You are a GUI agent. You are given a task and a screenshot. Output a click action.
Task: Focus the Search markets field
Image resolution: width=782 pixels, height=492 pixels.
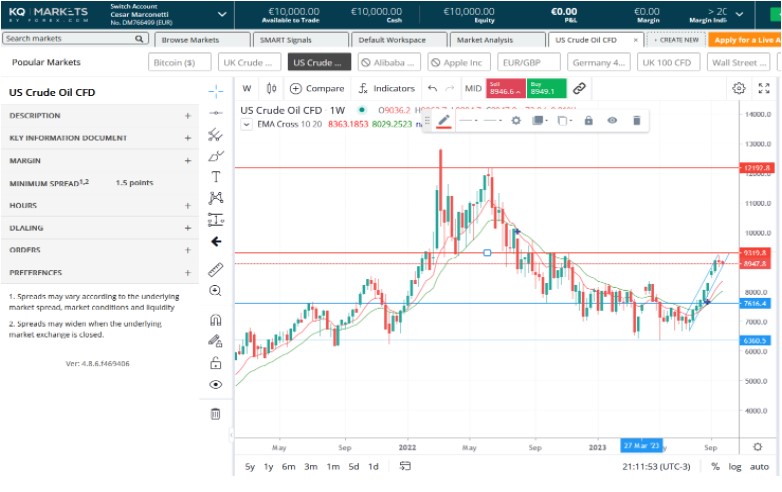click(75, 39)
